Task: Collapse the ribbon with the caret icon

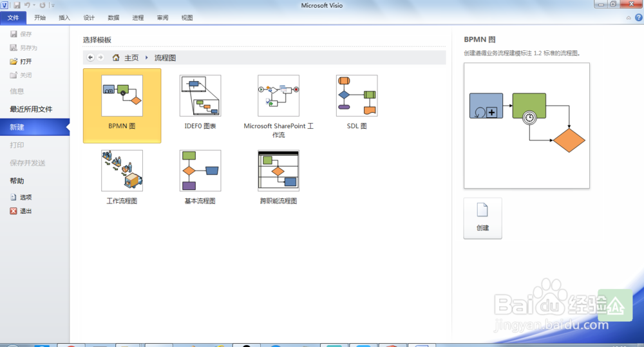Action: tap(629, 17)
